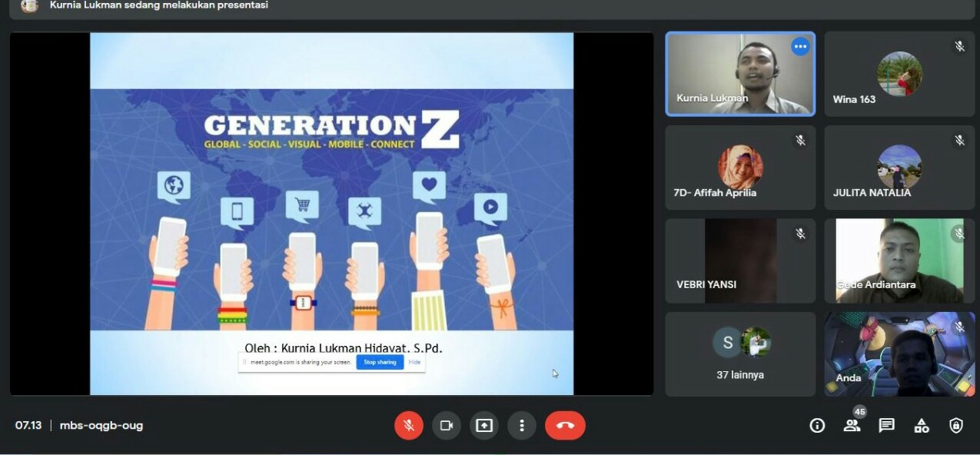Screen dimensions: 980x455
Task: Select the Wina 163 participant tile
Action: pos(899,74)
